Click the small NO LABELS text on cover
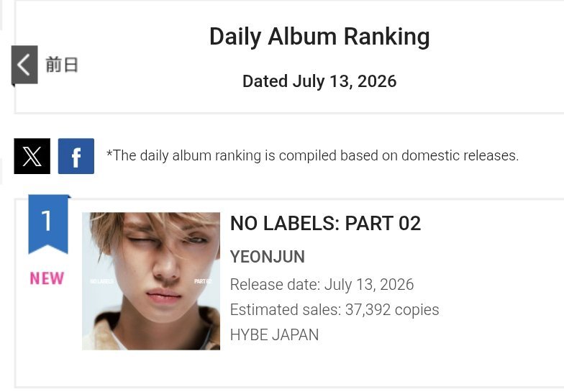 [x=102, y=281]
